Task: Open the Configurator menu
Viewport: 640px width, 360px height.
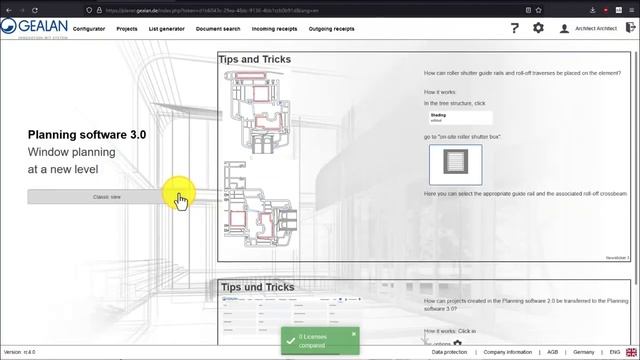Action: click(x=89, y=29)
